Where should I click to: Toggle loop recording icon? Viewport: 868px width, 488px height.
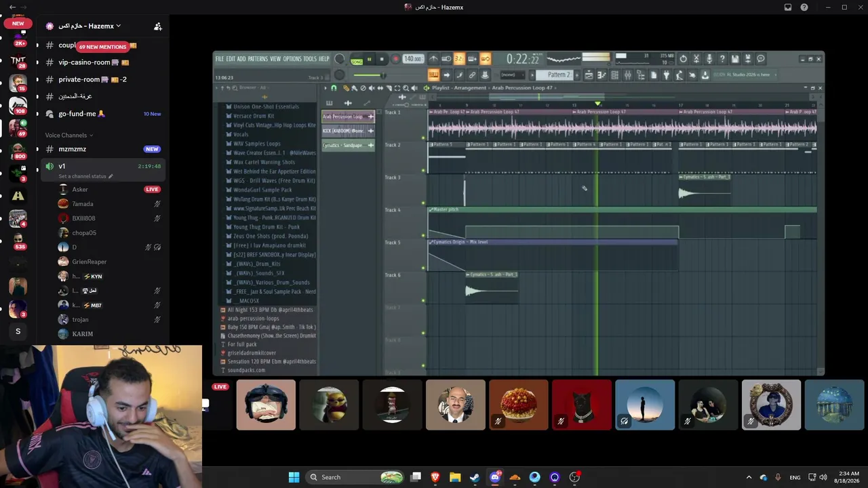pos(485,59)
